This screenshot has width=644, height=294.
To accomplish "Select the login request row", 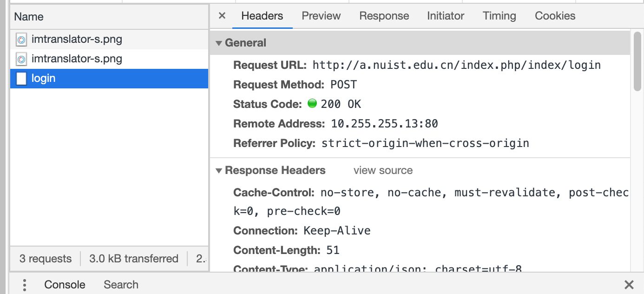I will pyautogui.click(x=109, y=79).
